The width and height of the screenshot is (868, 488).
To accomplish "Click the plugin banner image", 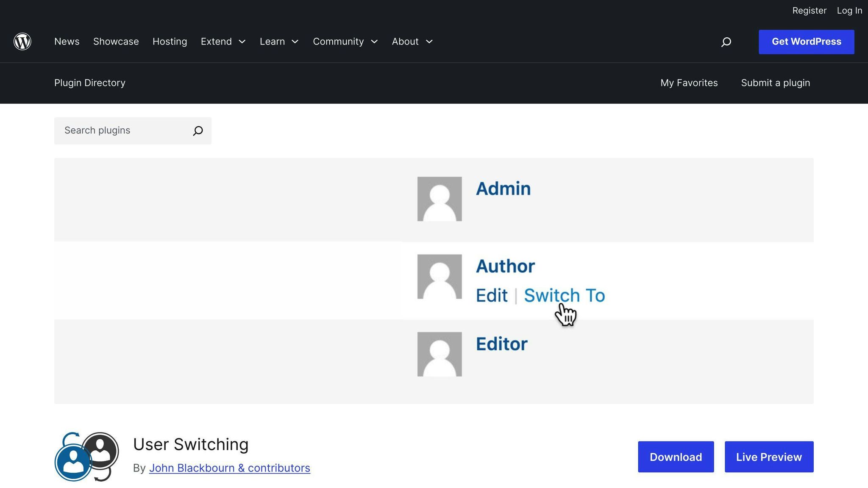I will (x=434, y=281).
